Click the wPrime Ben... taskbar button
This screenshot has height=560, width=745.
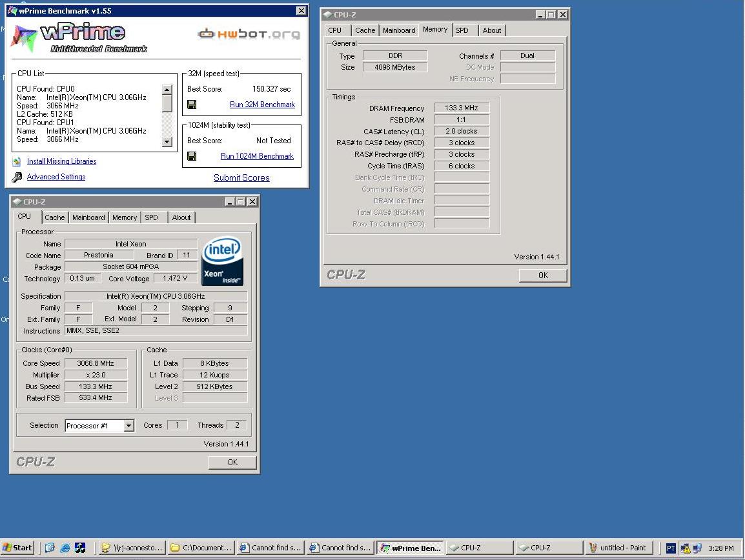click(411, 548)
